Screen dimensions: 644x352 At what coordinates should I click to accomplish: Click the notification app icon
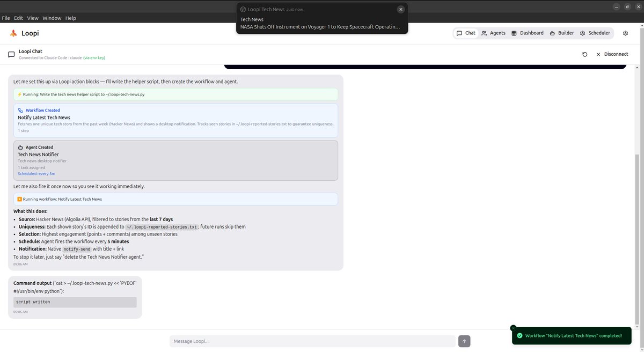243,9
